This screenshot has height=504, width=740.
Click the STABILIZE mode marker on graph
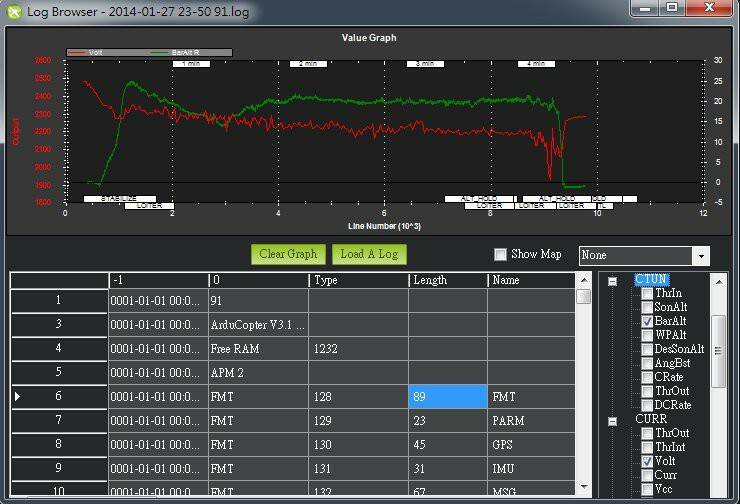119,199
